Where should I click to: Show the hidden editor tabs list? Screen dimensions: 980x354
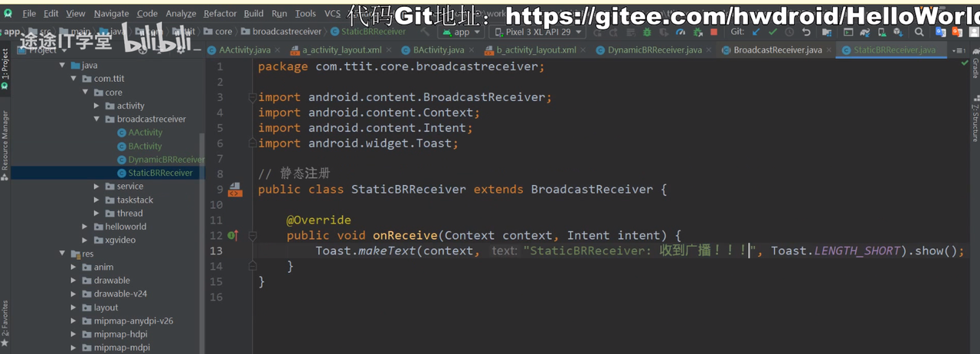click(959, 50)
